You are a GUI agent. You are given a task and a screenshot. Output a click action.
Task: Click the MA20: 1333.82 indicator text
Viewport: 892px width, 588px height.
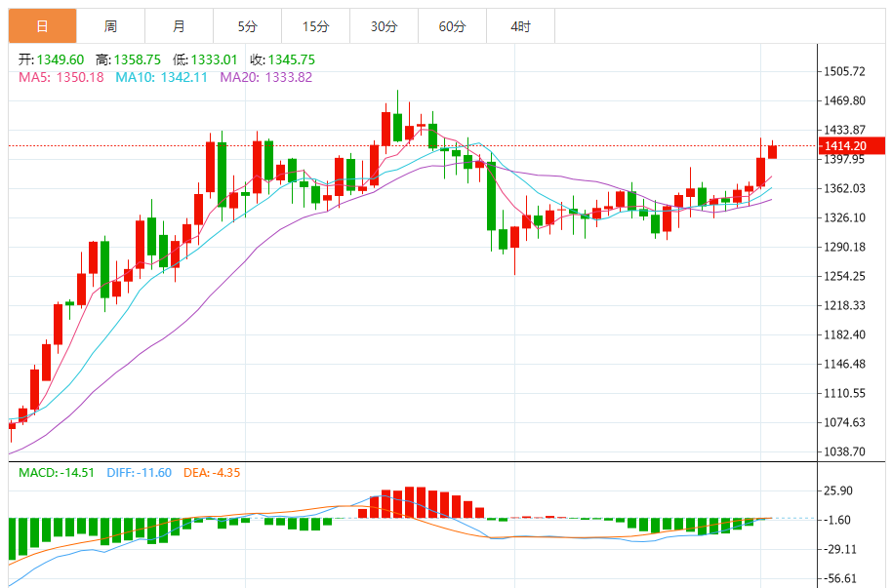tap(266, 77)
